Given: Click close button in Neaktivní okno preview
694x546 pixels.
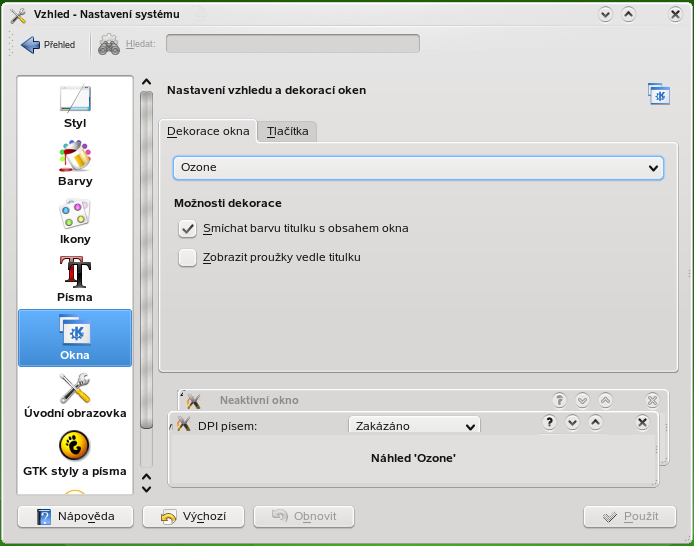Looking at the screenshot, I should (x=652, y=400).
